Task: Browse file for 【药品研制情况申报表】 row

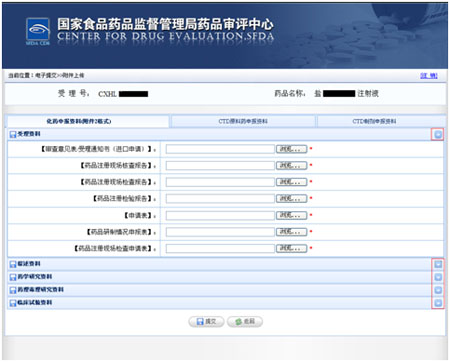Action: click(x=291, y=232)
